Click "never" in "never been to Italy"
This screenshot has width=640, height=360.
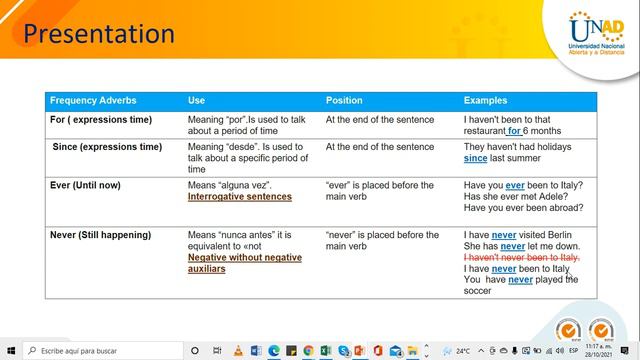504,269
